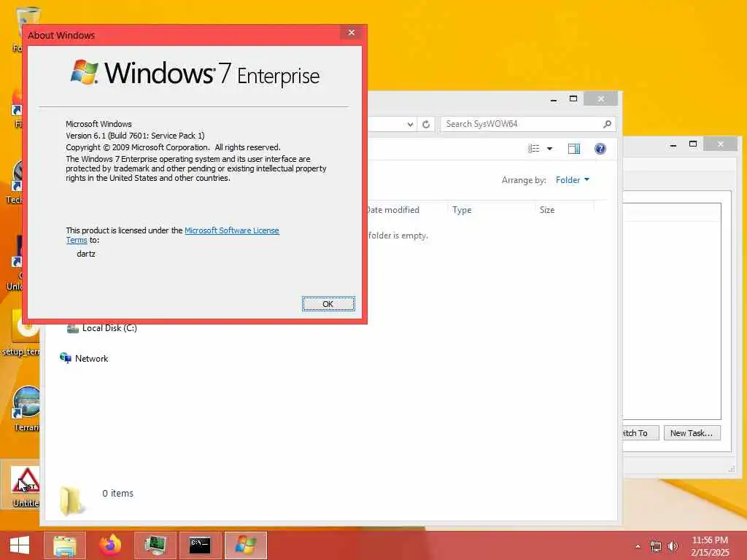The image size is (747, 560).
Task: Open the Microsoft Software License link
Action: 231,230
